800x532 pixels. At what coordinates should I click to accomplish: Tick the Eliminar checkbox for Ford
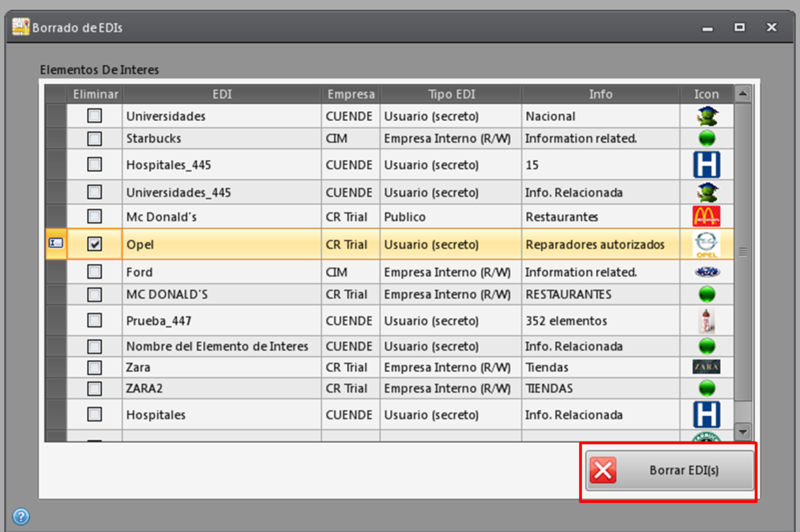click(94, 272)
